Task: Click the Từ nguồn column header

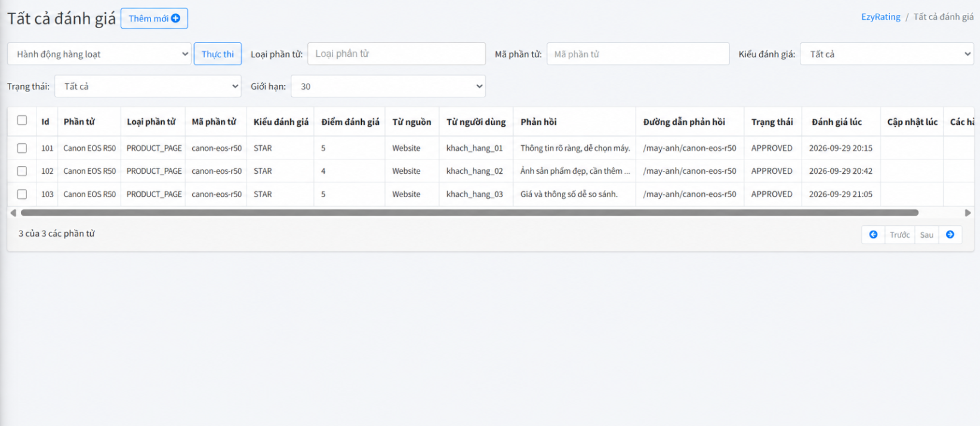Action: (x=411, y=122)
